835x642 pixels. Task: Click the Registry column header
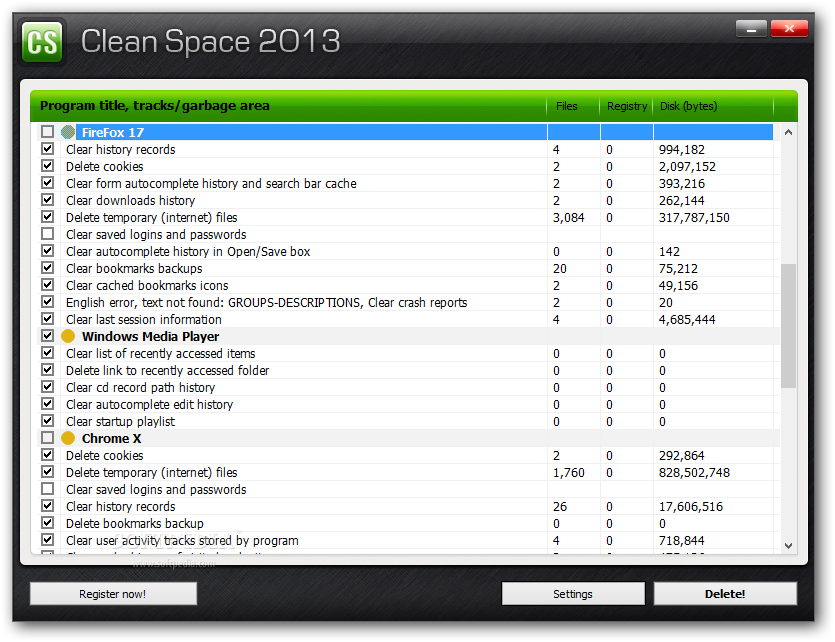coord(627,106)
